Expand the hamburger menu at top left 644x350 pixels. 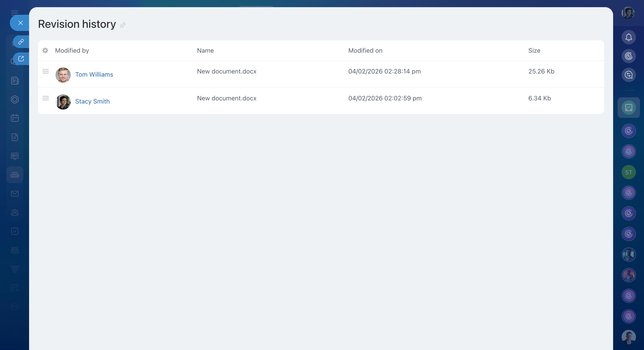coord(15,12)
